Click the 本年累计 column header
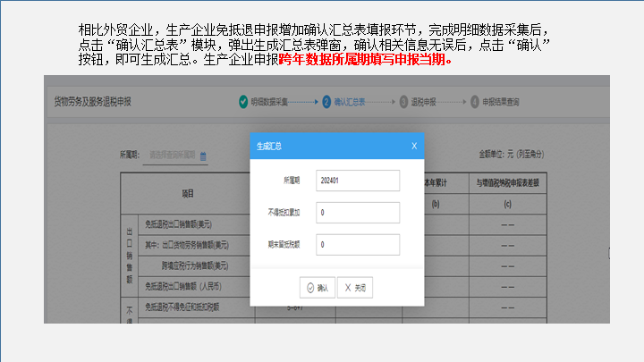 pyautogui.click(x=436, y=183)
